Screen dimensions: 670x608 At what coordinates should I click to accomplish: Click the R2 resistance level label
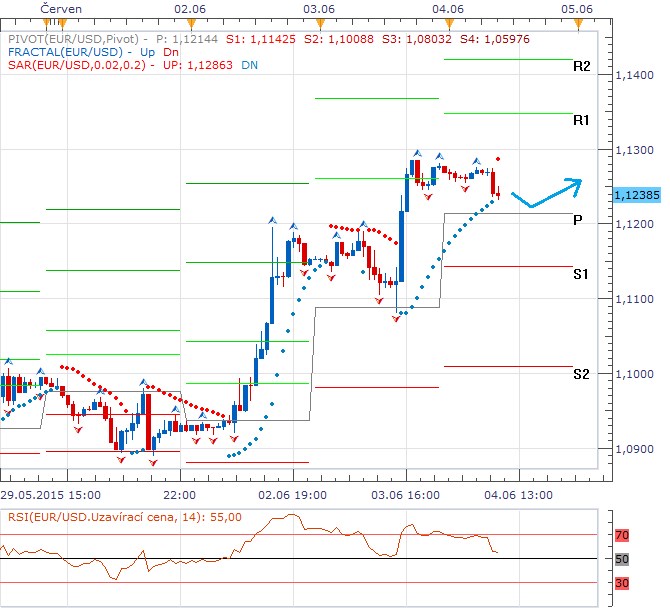point(582,67)
